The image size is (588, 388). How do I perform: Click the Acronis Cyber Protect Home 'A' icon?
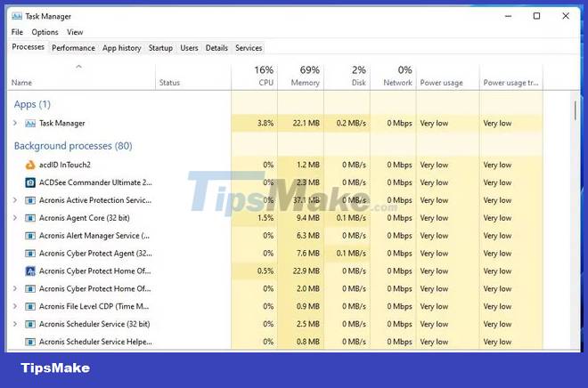pos(30,271)
